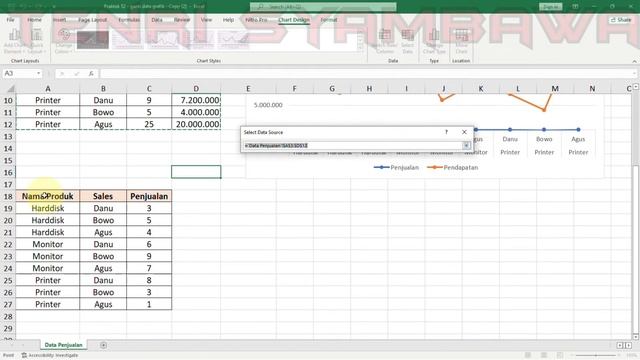This screenshot has width=640, height=360.
Task: Select row 18 header
Action: tap(8, 196)
